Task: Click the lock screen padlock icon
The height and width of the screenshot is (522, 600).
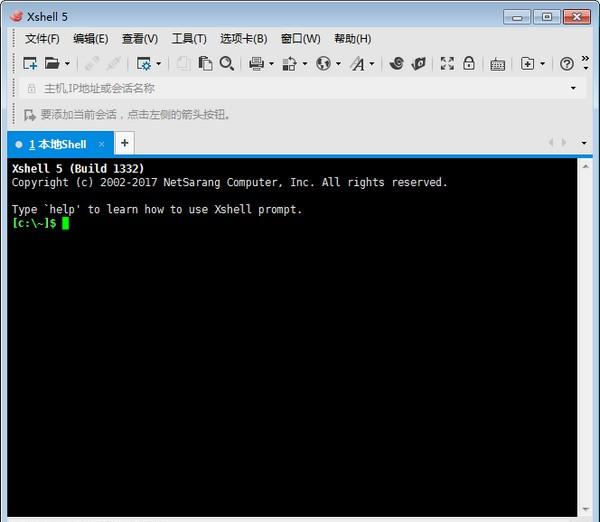Action: [469, 63]
